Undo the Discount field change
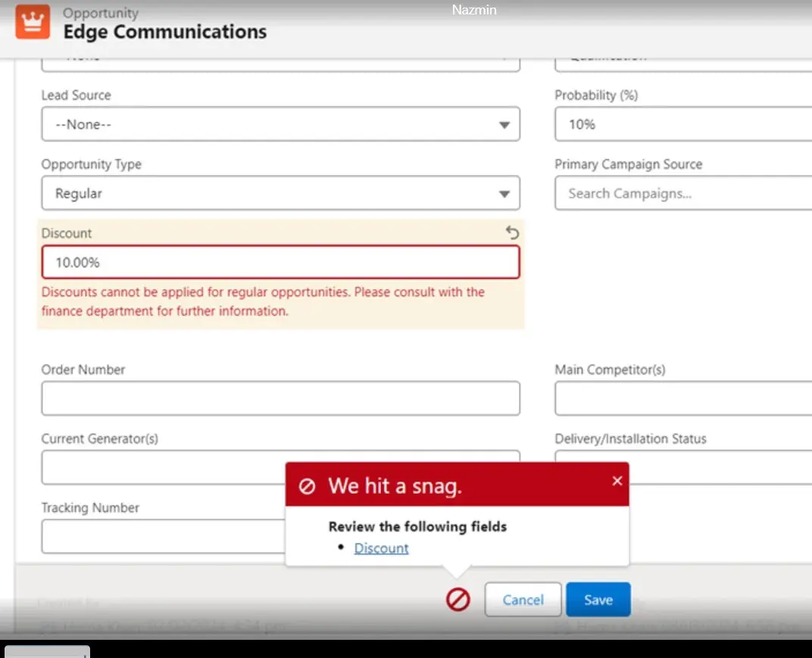 point(513,233)
